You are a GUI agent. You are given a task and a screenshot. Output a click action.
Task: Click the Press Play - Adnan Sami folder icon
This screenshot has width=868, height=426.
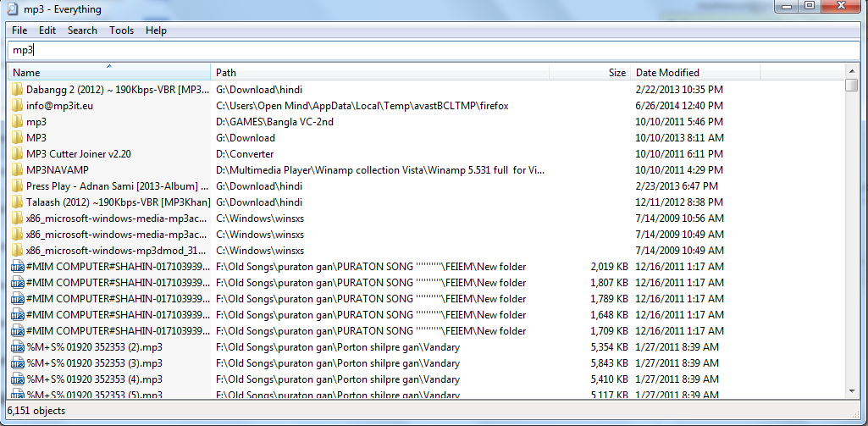click(x=17, y=185)
